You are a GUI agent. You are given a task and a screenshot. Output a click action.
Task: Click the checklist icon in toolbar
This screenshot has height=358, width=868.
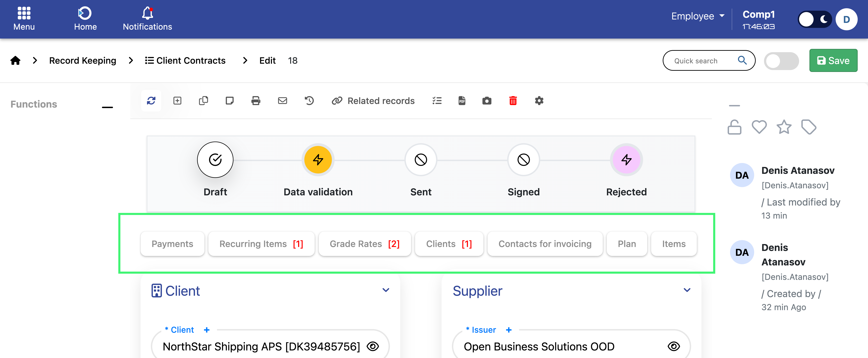tap(437, 101)
